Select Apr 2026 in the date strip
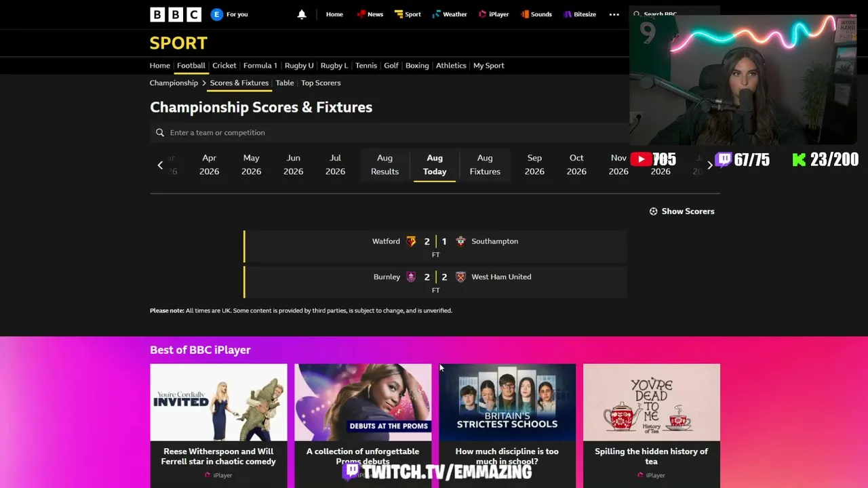 pos(209,165)
